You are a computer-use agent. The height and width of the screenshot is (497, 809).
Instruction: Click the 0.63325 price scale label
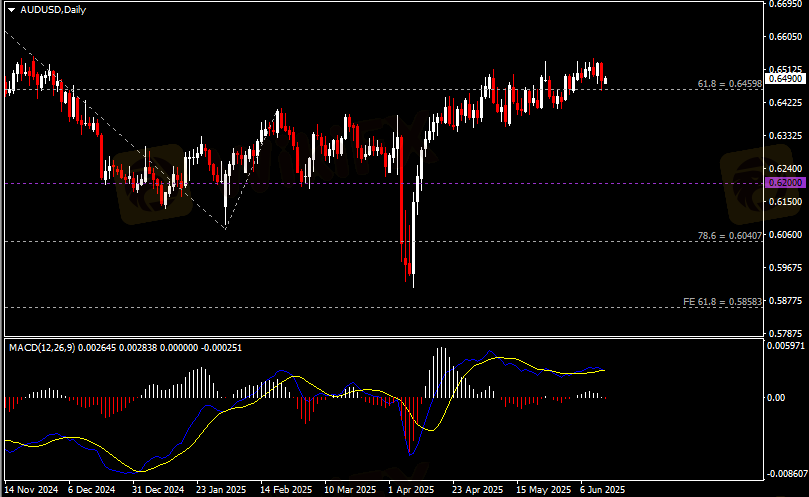click(786, 135)
